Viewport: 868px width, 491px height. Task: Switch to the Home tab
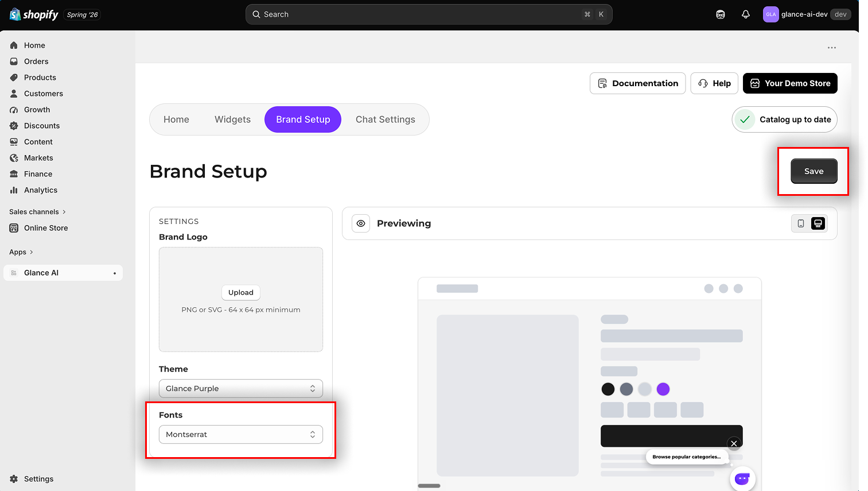pos(176,119)
